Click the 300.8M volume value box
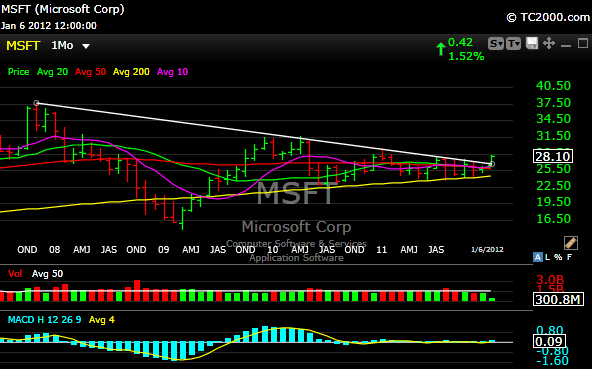The image size is (592, 369). tap(558, 300)
